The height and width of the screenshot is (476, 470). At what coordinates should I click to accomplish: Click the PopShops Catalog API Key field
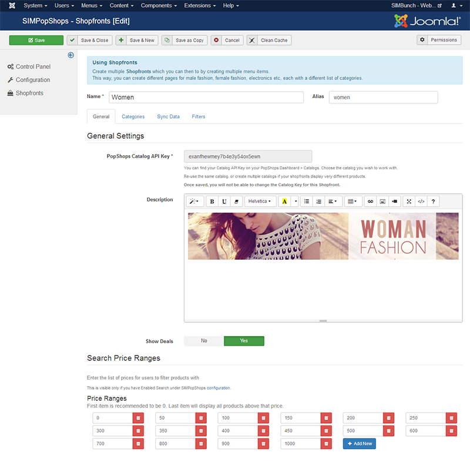click(x=248, y=157)
